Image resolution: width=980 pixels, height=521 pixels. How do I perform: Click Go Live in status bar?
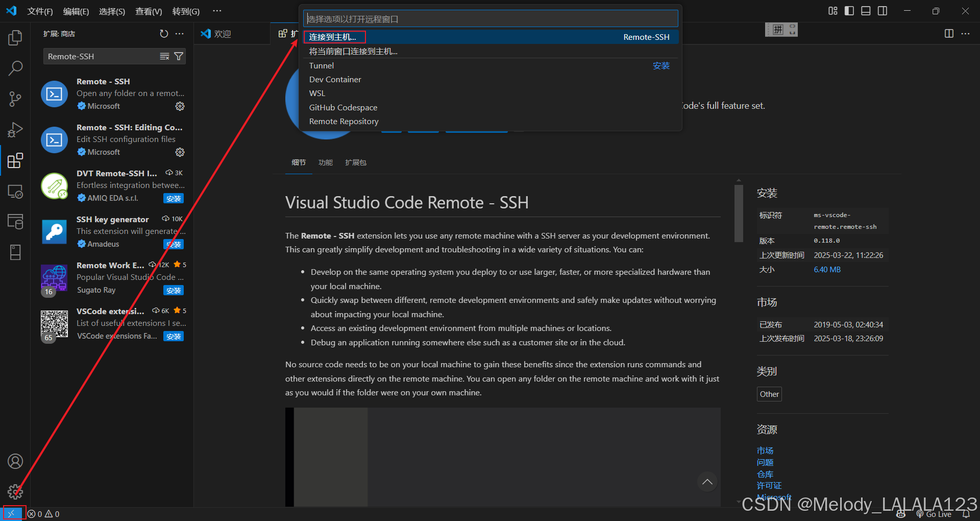click(x=934, y=514)
